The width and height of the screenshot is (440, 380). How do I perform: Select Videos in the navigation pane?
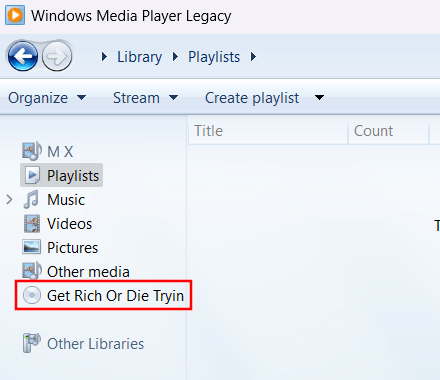(70, 224)
